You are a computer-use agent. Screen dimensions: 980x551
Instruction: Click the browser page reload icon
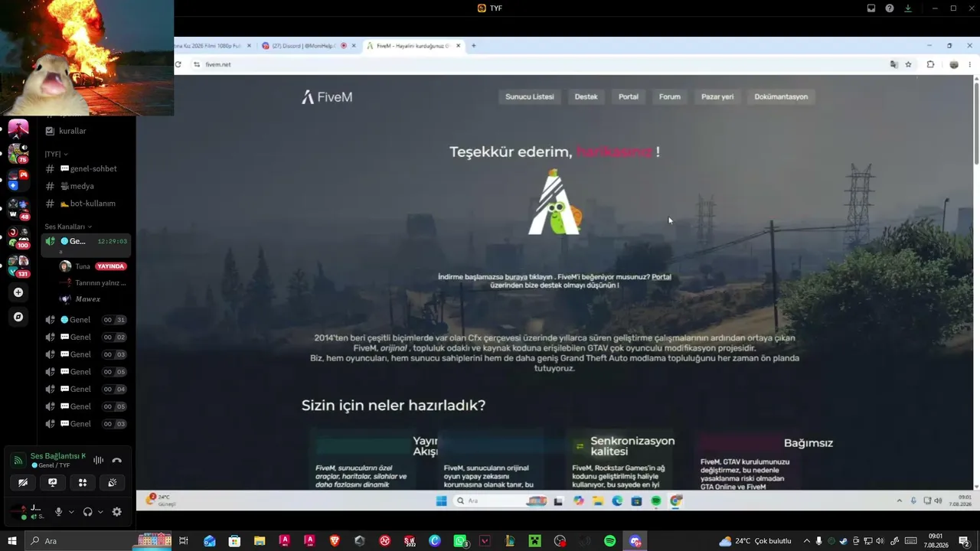point(178,64)
